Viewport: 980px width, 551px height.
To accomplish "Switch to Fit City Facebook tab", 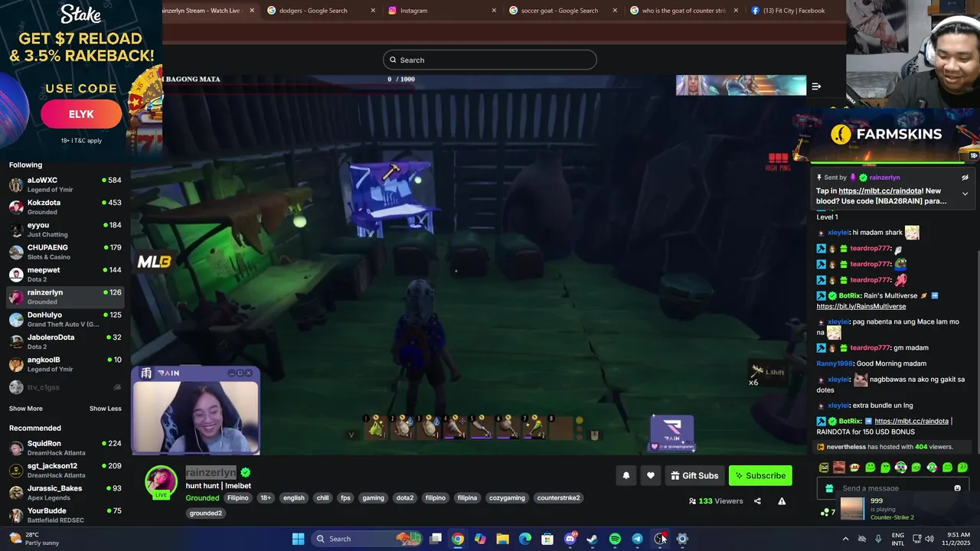I will pos(793,11).
